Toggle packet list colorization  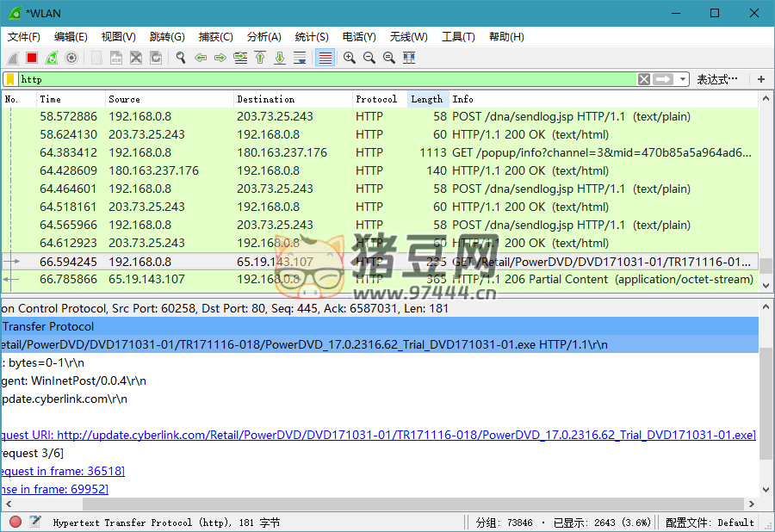[325, 58]
